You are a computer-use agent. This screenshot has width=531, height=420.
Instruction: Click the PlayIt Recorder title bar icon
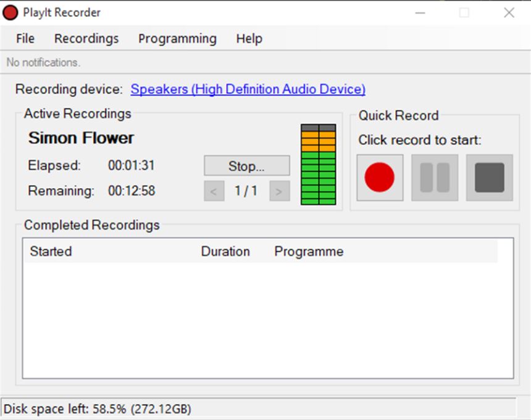tap(10, 12)
